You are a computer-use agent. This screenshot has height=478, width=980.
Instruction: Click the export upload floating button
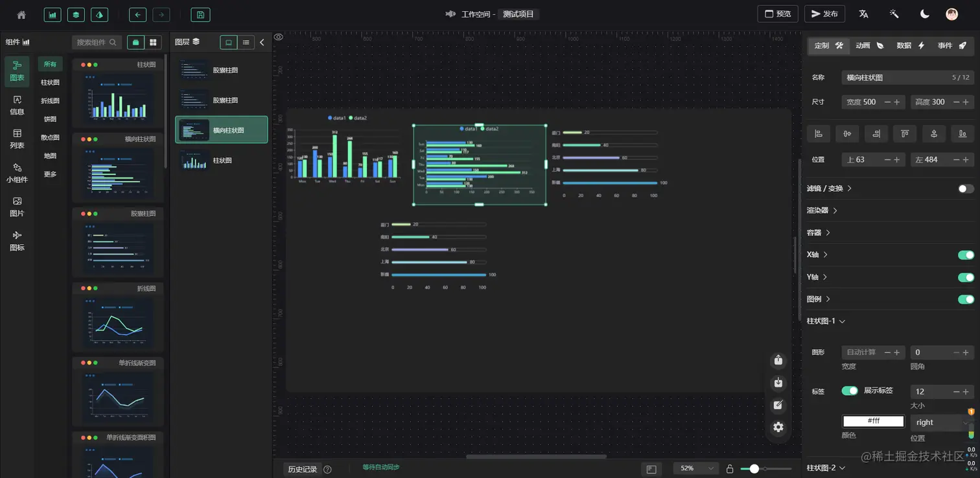click(x=778, y=360)
